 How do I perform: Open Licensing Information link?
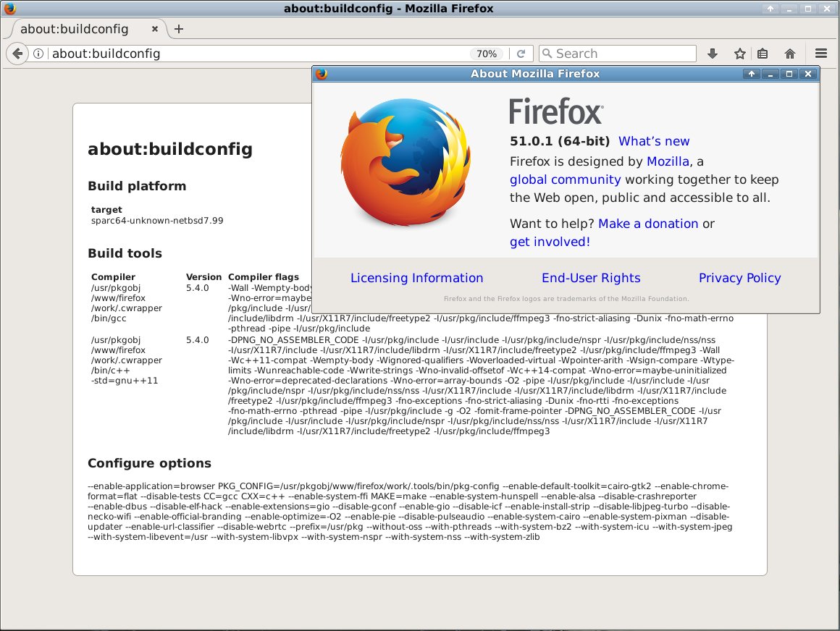click(x=417, y=278)
